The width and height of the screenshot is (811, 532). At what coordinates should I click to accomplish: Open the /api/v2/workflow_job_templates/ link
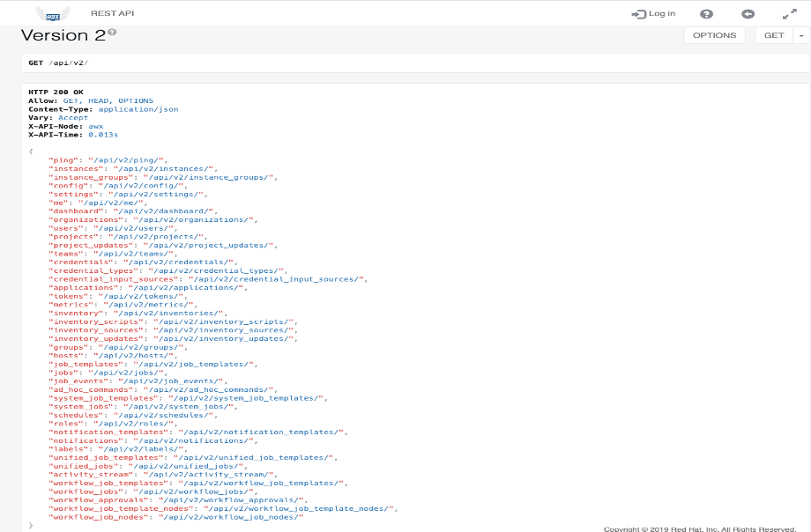261,483
